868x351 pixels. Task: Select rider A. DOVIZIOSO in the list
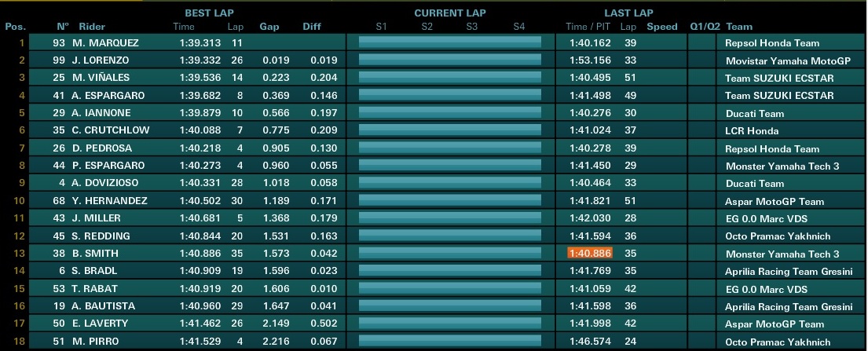104,183
